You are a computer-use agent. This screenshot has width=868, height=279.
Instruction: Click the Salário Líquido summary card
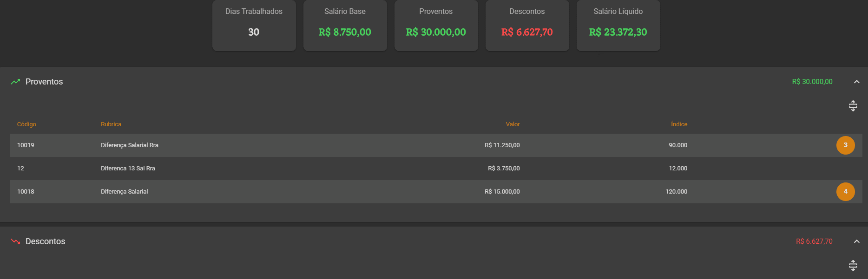[x=618, y=26]
